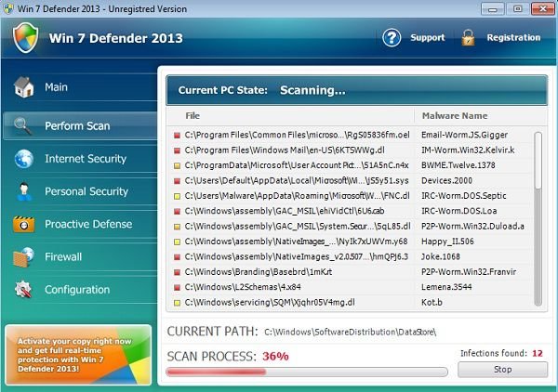Click the Personal Security person icon

(x=24, y=191)
